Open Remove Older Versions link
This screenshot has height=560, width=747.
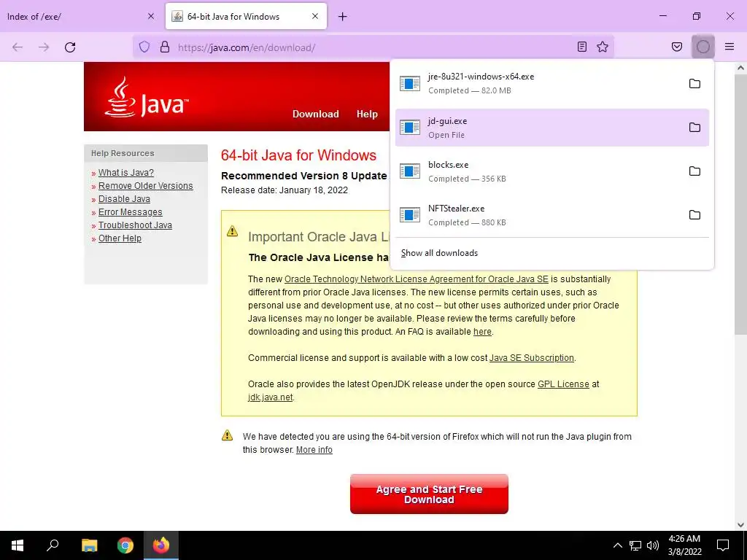click(x=145, y=186)
